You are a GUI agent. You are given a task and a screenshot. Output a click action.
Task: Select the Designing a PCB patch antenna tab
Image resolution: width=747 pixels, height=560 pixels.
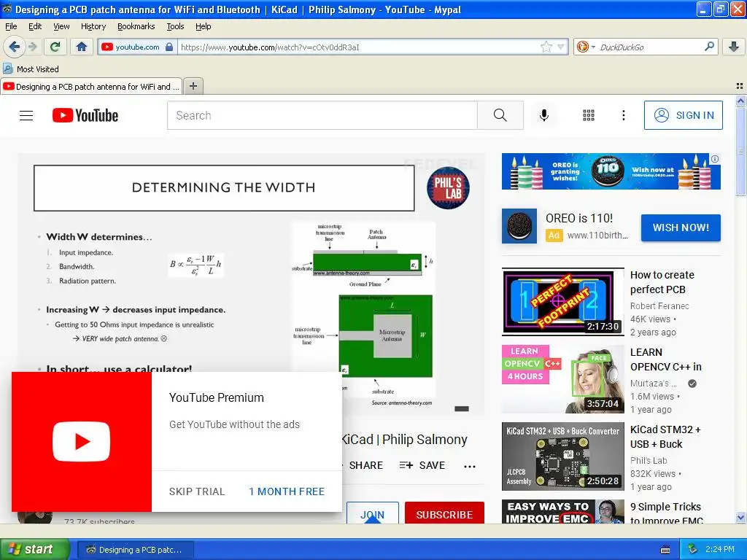91,86
